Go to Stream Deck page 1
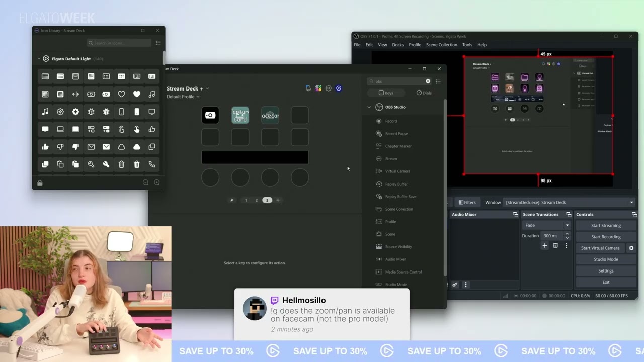644x362 pixels. [x=246, y=200]
